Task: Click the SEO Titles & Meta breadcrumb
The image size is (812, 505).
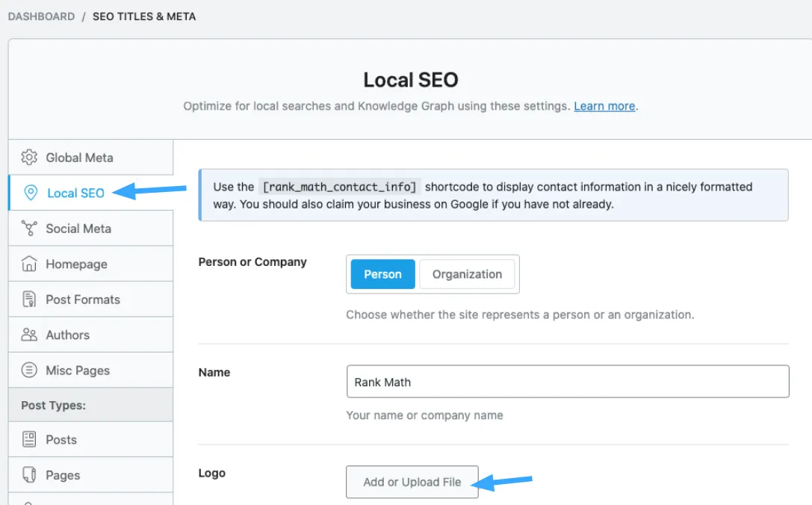Action: [x=144, y=16]
